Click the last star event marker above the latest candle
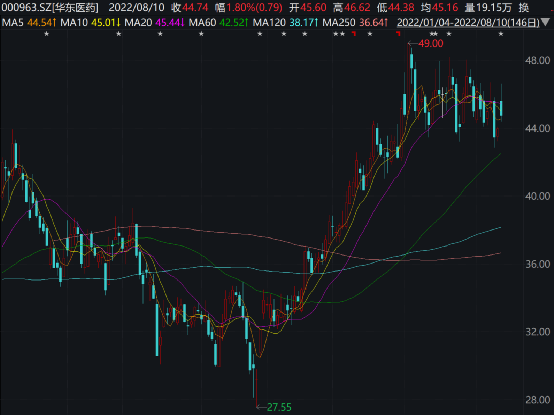This screenshot has height=415, width=554. coord(501,34)
